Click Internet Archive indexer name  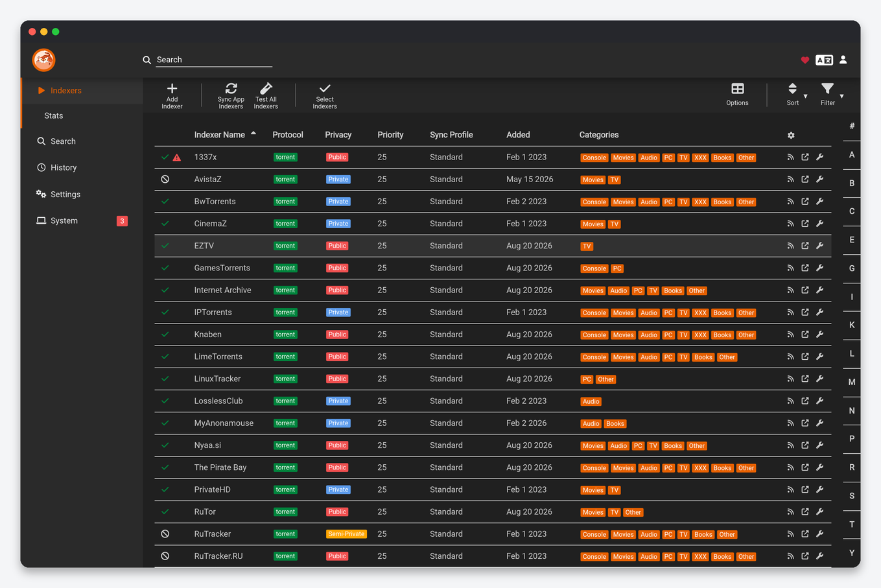(x=222, y=290)
